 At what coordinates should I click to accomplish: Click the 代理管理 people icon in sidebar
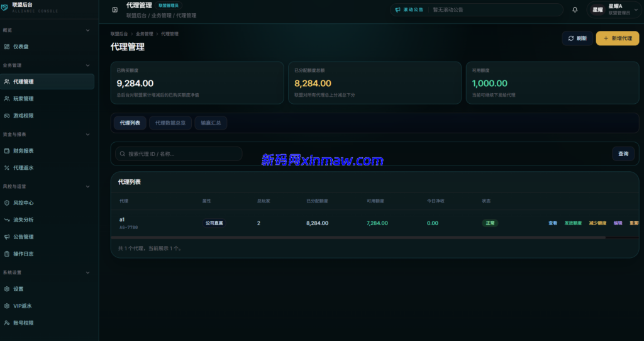tap(6, 82)
